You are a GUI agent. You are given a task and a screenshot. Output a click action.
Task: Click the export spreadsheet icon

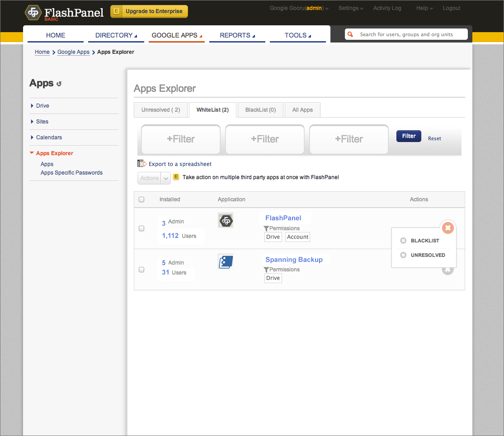point(142,164)
